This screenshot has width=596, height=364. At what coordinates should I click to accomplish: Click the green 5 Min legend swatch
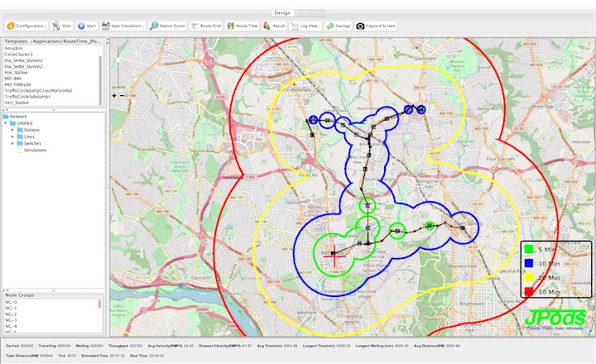pos(527,247)
